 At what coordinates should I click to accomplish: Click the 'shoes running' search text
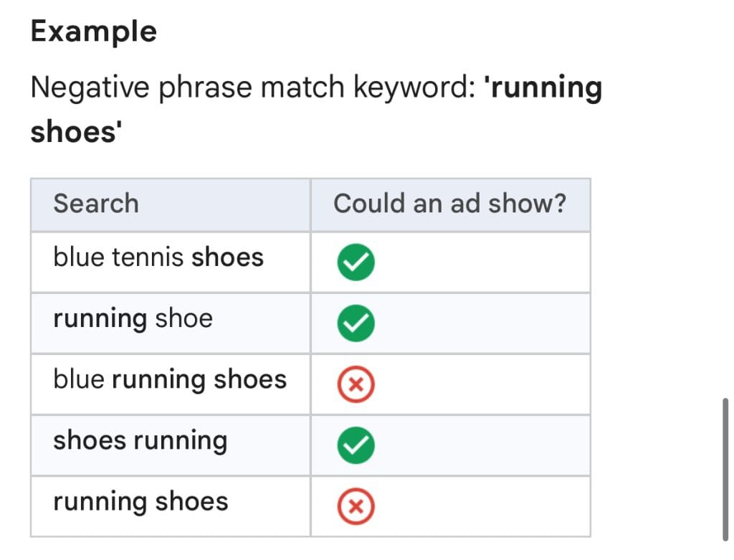click(x=140, y=440)
